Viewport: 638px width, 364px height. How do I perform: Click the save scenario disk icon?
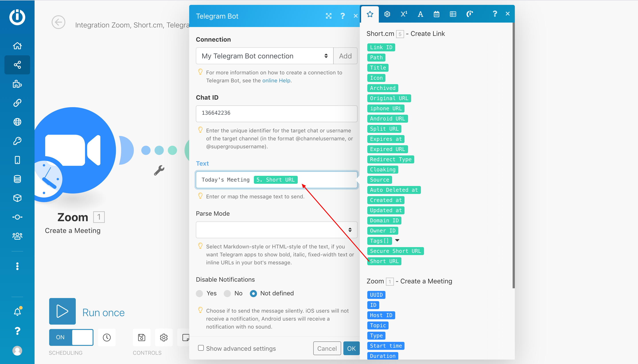[142, 337]
